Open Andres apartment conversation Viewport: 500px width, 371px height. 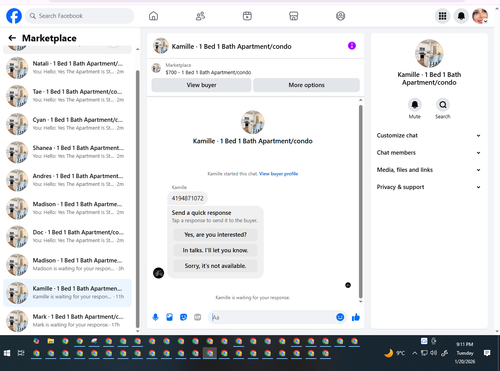67,180
